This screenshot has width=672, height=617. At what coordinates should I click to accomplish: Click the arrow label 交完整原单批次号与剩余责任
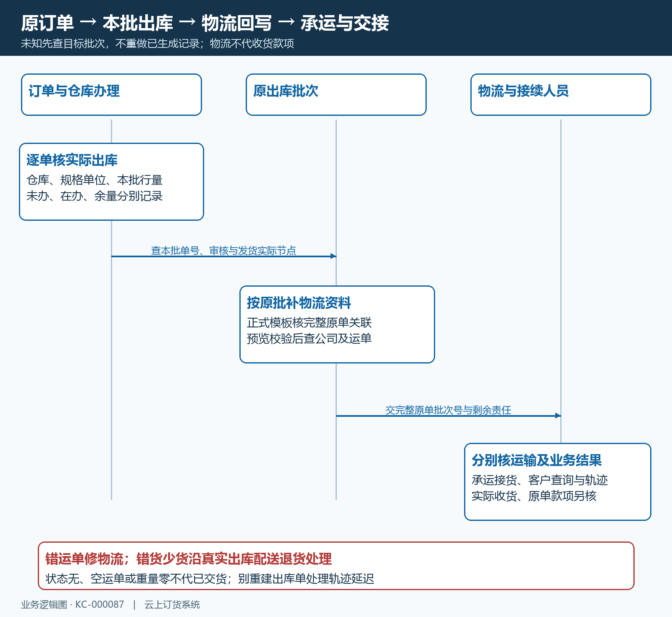tap(448, 410)
